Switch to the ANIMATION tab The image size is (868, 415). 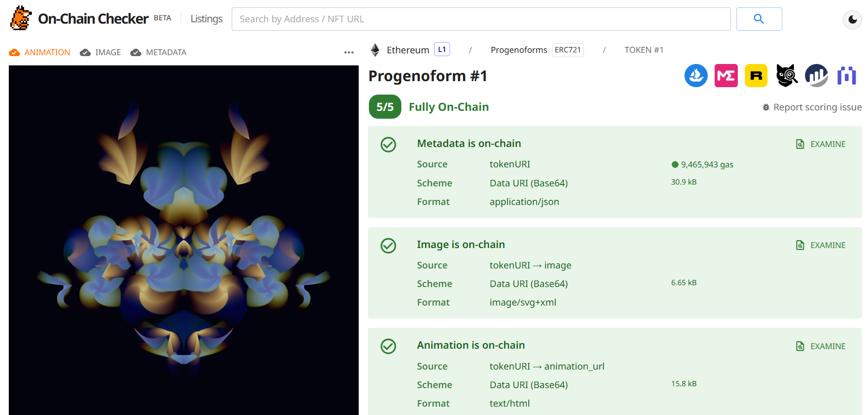pyautogui.click(x=40, y=52)
